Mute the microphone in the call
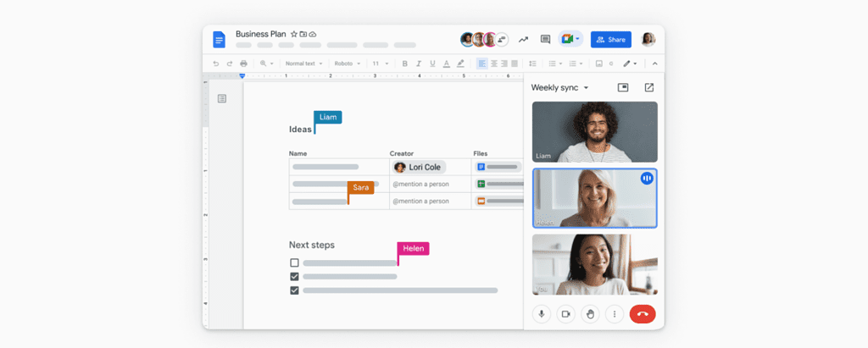This screenshot has height=348, width=868. (542, 314)
